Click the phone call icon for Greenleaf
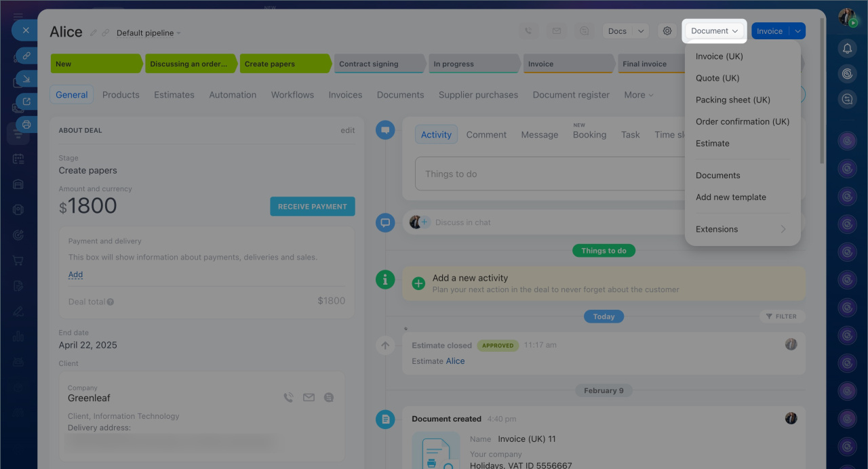The height and width of the screenshot is (469, 868). pos(288,398)
